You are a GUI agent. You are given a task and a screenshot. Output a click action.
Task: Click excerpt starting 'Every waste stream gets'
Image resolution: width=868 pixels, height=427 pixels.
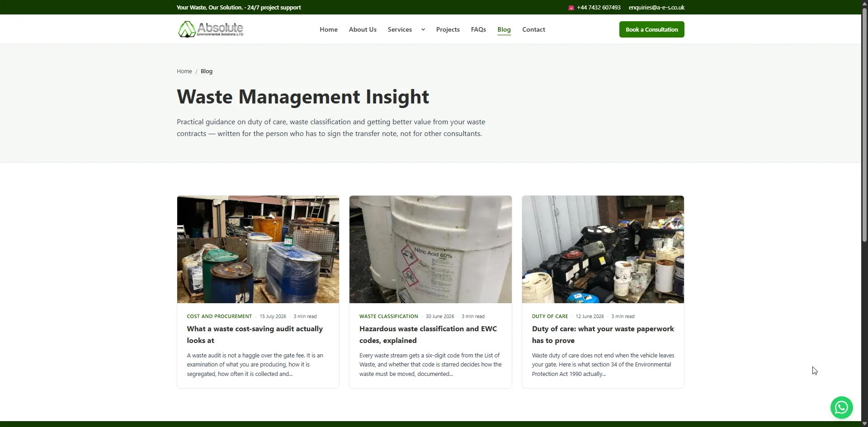(430, 365)
